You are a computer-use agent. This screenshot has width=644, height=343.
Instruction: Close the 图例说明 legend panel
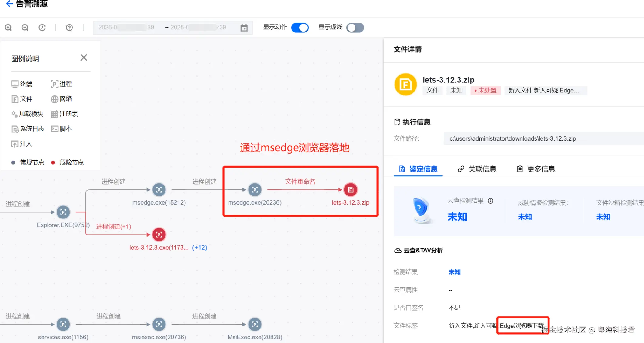point(84,58)
